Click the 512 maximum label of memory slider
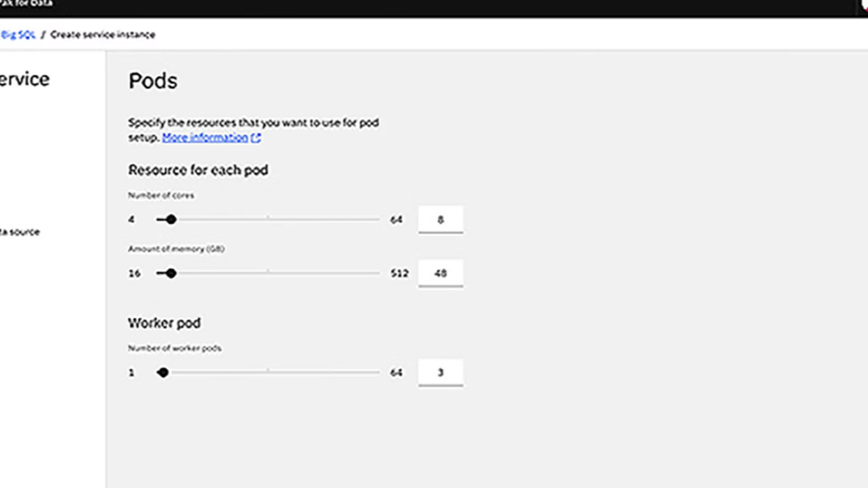Viewport: 868px width, 488px height. click(x=399, y=273)
